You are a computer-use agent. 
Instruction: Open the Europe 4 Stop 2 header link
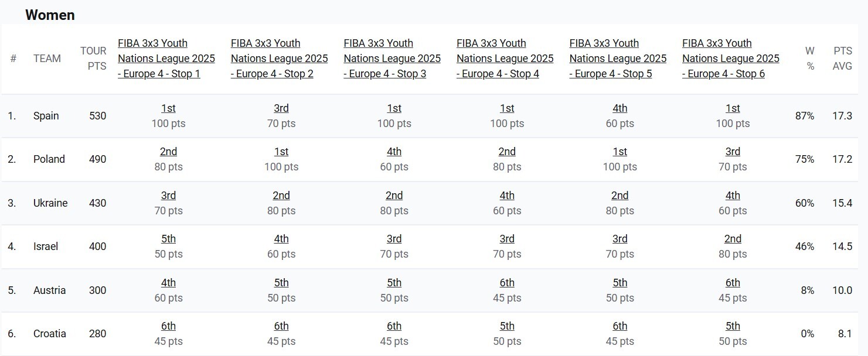pos(279,59)
